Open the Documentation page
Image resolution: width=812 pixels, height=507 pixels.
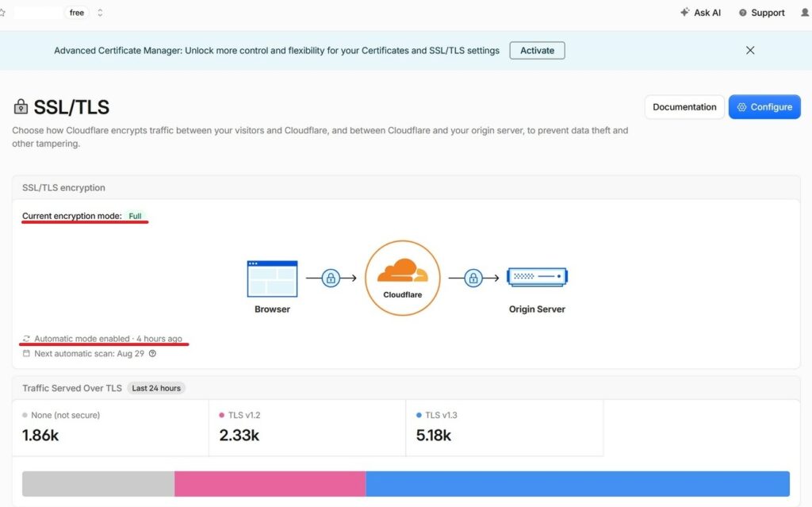pos(684,107)
